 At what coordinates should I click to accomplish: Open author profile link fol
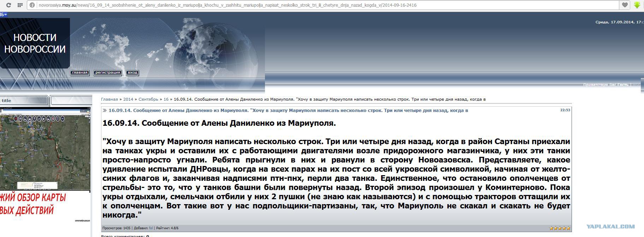tap(151, 228)
